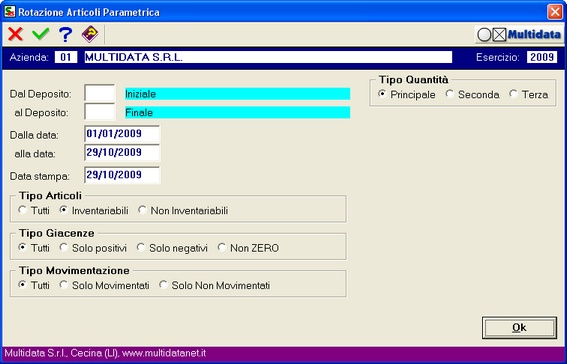Click the Multidata logo button

point(519,35)
